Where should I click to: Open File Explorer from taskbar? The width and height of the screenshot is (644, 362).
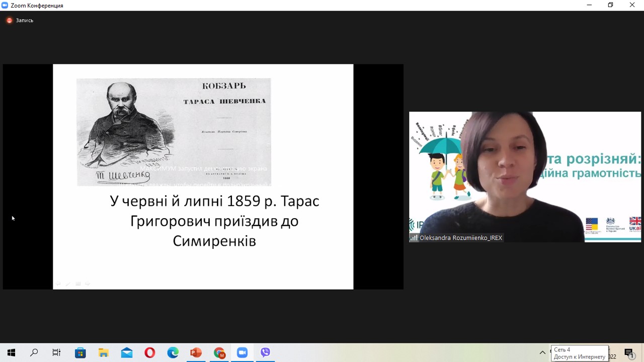tap(103, 353)
